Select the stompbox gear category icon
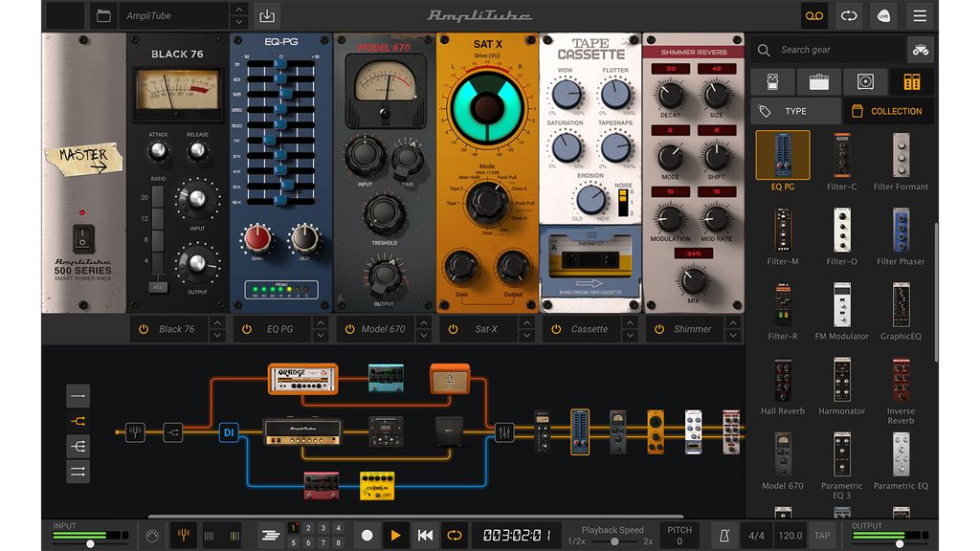 click(x=773, y=81)
